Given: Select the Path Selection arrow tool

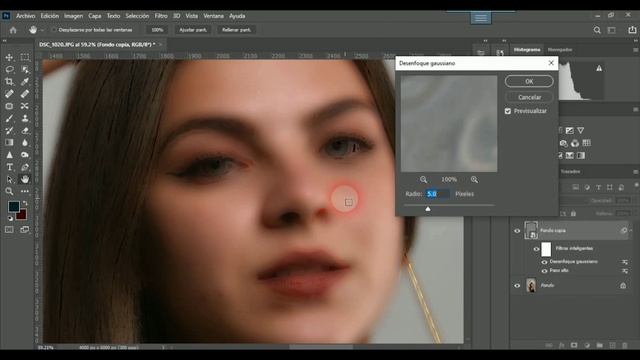Looking at the screenshot, I should pyautogui.click(x=9, y=179).
